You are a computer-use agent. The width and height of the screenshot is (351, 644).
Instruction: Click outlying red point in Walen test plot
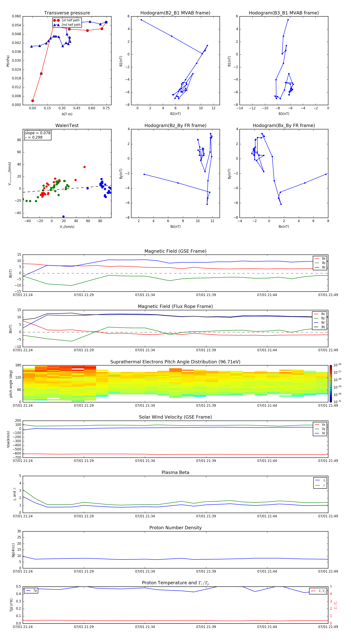(x=84, y=167)
